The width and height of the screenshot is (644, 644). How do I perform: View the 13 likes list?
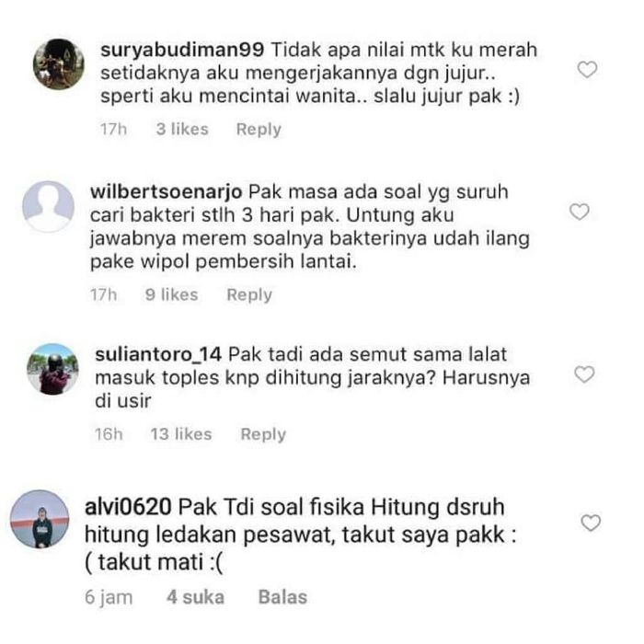(181, 434)
